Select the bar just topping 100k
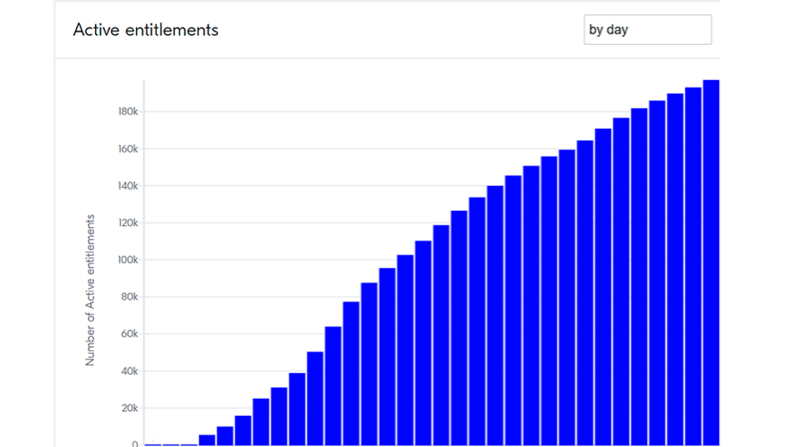Screen dimensions: 801x447 point(405,350)
